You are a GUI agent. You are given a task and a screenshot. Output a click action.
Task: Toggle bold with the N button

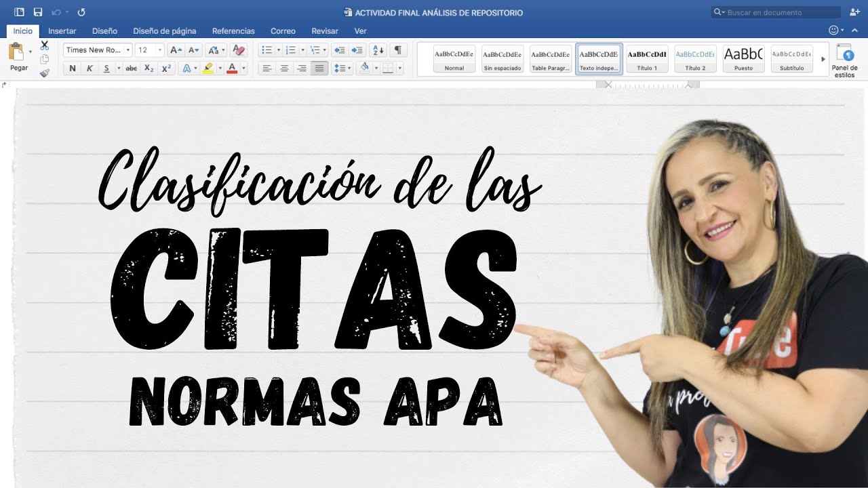point(72,68)
